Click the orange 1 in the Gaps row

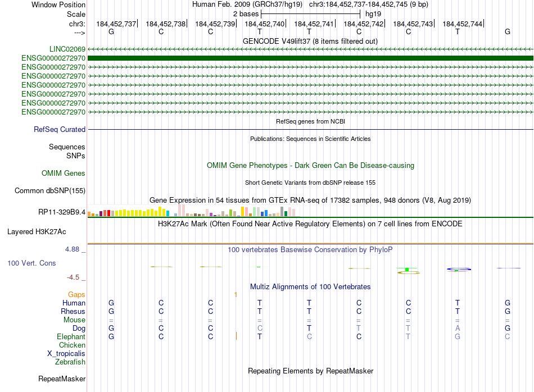coord(236,295)
